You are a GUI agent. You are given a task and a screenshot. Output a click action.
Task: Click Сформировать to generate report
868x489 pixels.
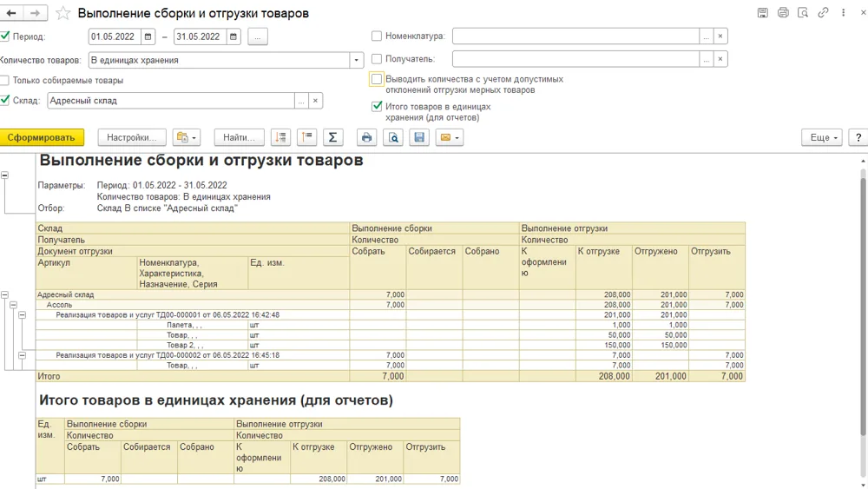[42, 137]
